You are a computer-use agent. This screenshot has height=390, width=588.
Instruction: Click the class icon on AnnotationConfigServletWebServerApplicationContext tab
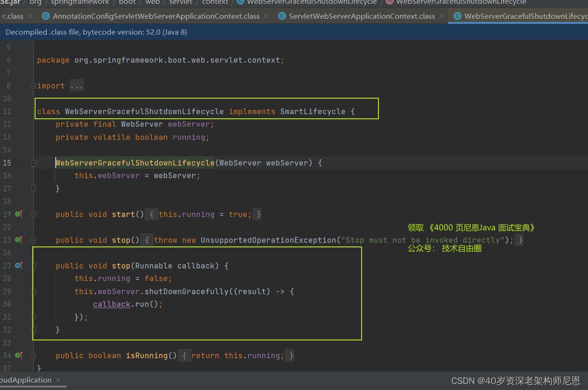tap(46, 16)
